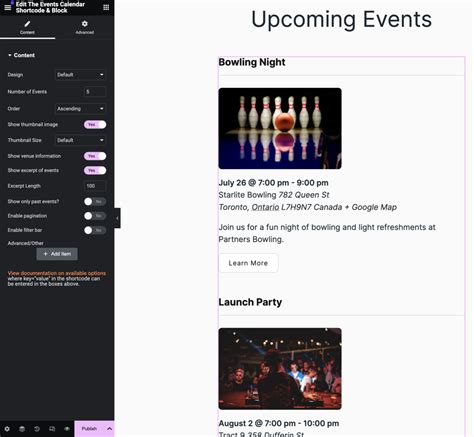Open the History icon
The image size is (474, 437).
37,429
